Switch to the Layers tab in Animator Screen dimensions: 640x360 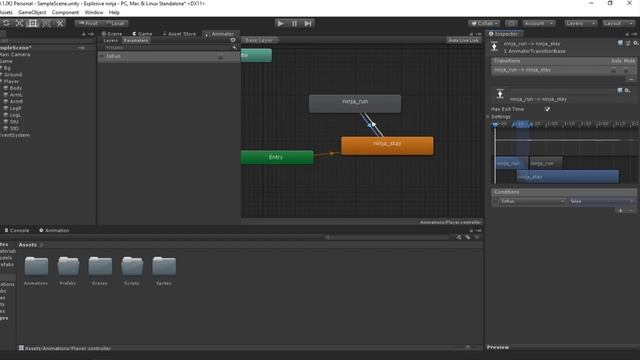click(x=111, y=40)
